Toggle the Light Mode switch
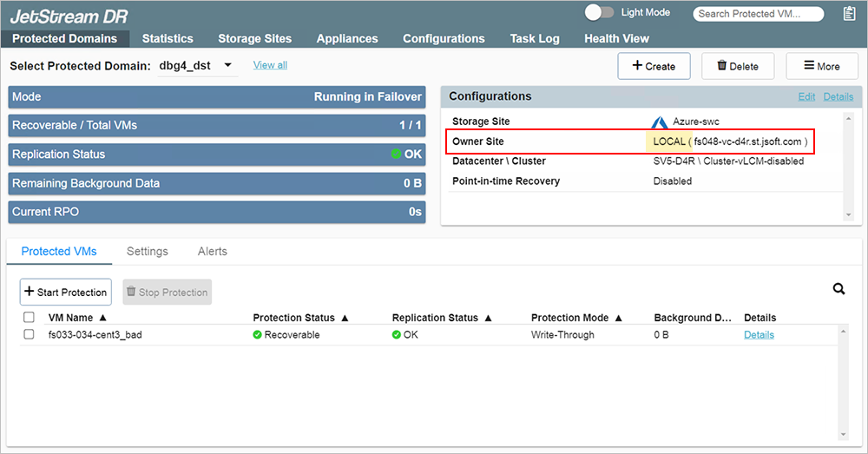The width and height of the screenshot is (868, 454). tap(599, 13)
